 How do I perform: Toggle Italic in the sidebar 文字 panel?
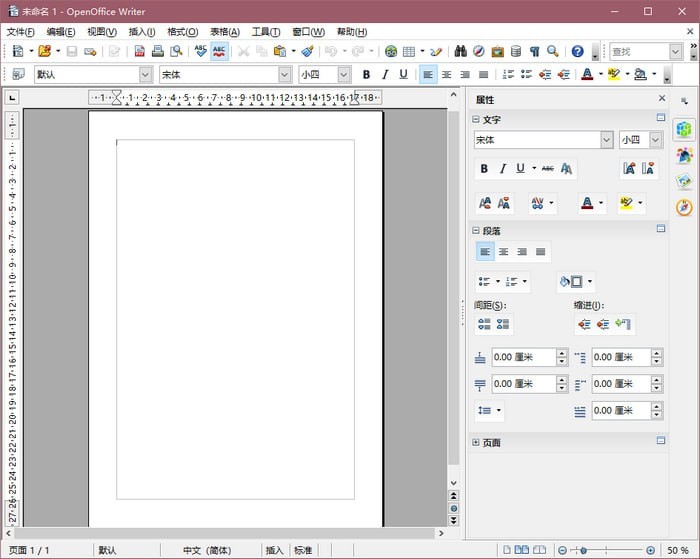[x=503, y=169]
